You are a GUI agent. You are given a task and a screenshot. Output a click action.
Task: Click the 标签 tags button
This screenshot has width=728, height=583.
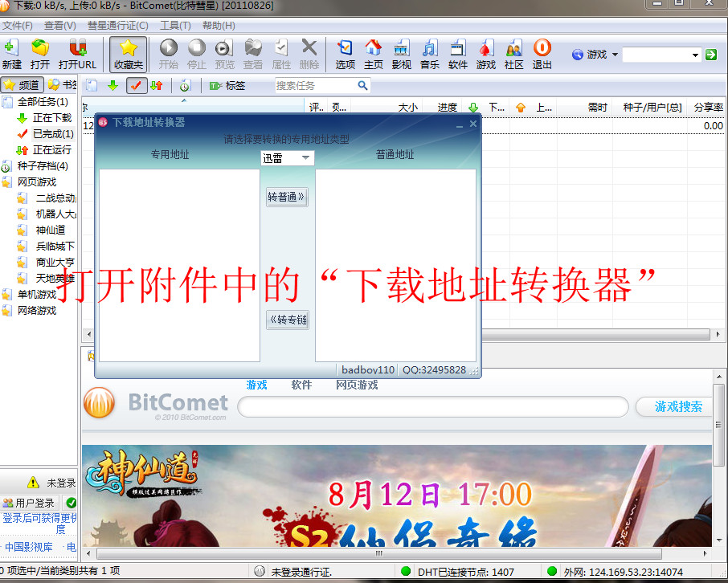227,85
